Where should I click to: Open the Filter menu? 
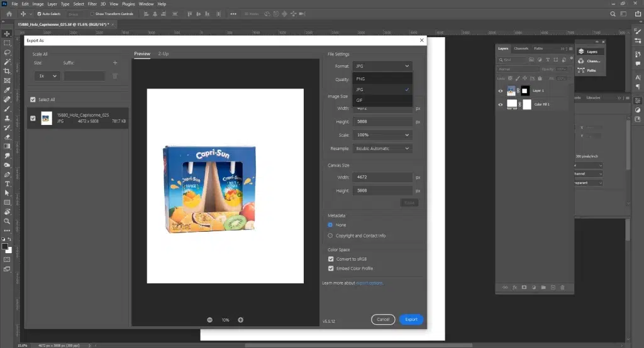(92, 4)
